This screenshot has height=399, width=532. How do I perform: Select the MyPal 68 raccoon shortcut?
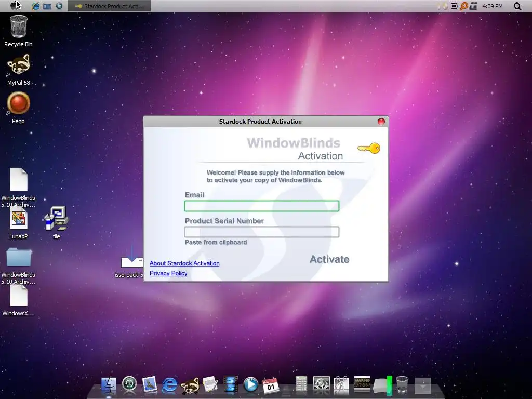coord(19,70)
